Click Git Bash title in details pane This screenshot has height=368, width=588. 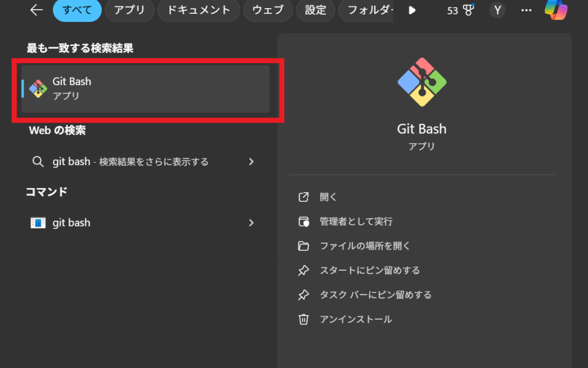[x=422, y=129]
